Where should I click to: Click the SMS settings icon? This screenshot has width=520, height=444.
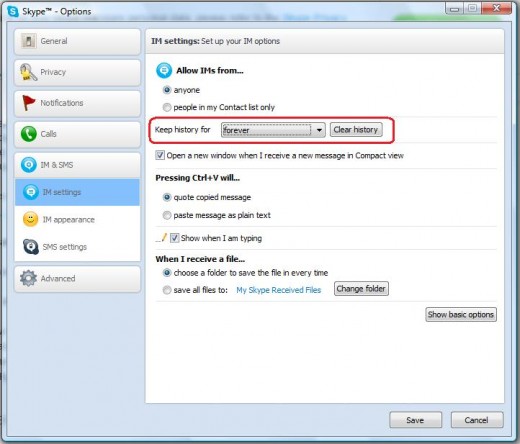31,247
